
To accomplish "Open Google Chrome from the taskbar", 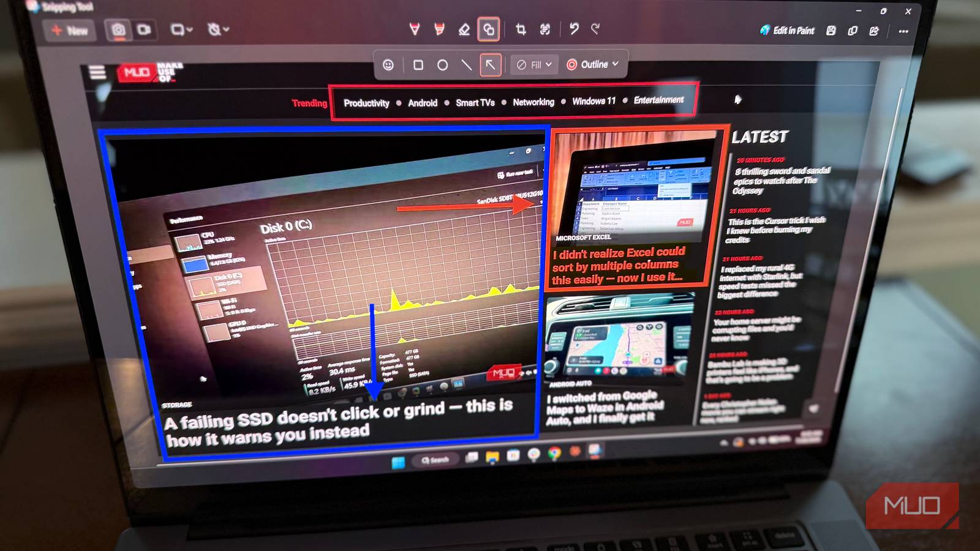I will [x=554, y=453].
